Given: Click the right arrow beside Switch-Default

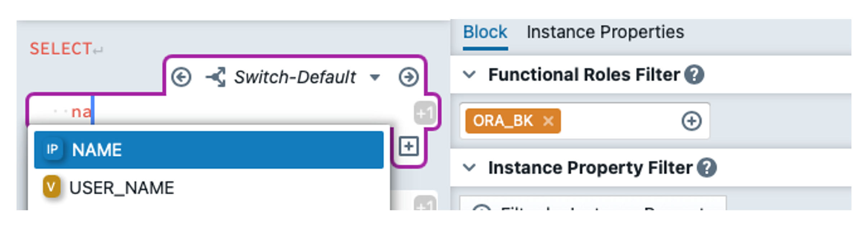Looking at the screenshot, I should coord(409,77).
